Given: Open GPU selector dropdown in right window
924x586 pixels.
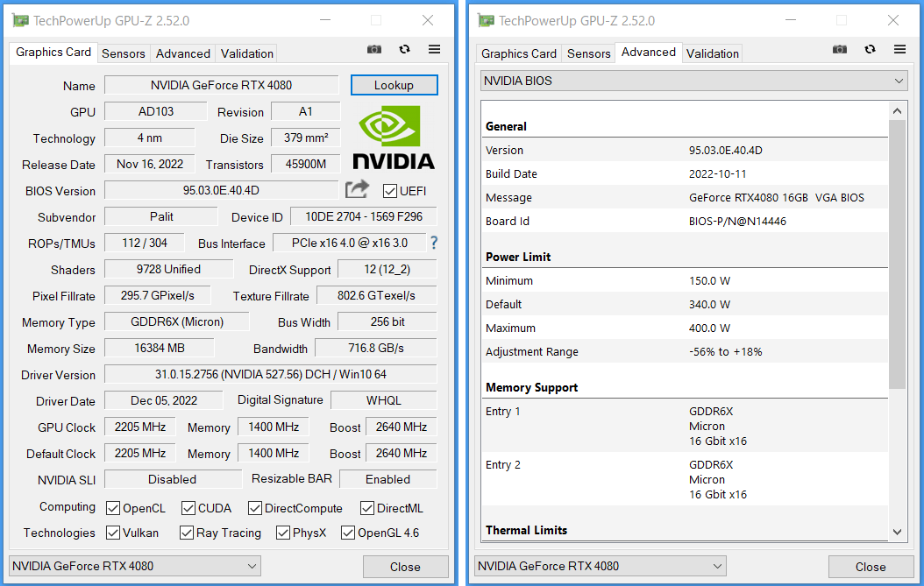Looking at the screenshot, I should (601, 566).
